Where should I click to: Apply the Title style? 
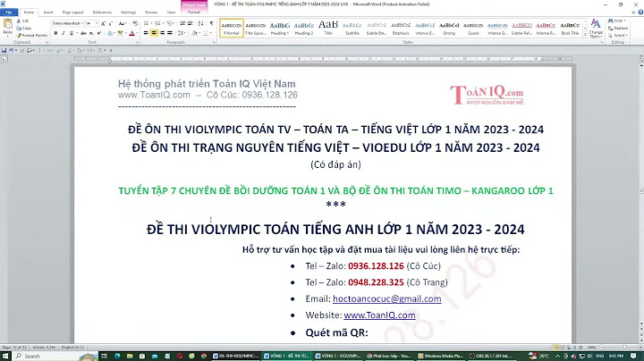(x=328, y=28)
